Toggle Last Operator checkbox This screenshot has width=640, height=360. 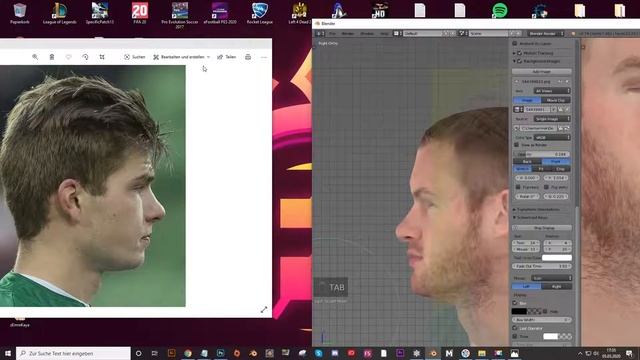click(x=515, y=328)
